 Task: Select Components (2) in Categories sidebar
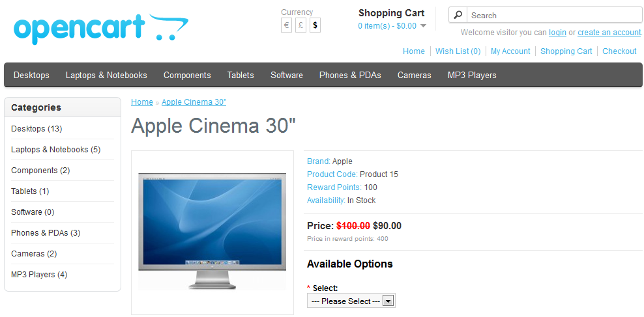tap(40, 170)
